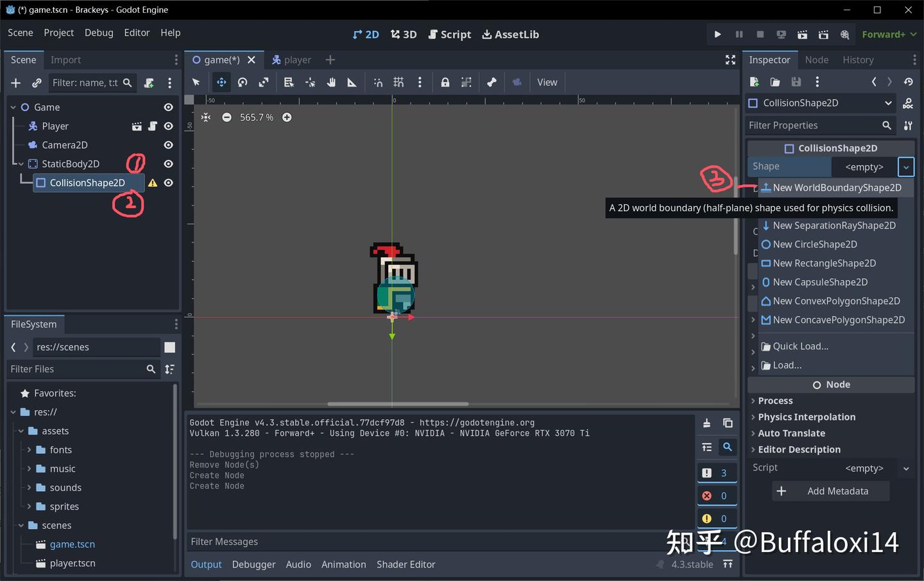Viewport: 924px width, 581px height.
Task: Select the Scale tool
Action: tap(264, 82)
